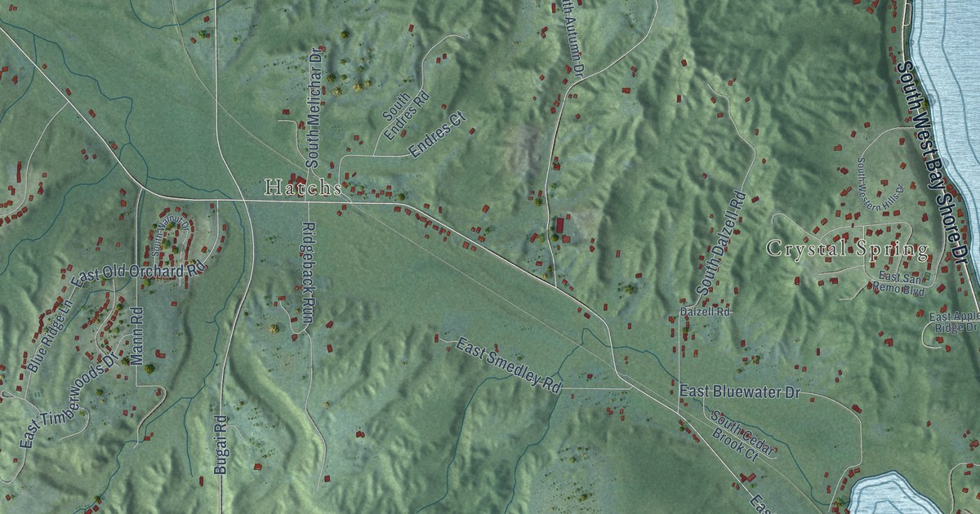This screenshot has height=514, width=980.
Task: Click the East Timberwoods Dr label
Action: click(x=69, y=402)
